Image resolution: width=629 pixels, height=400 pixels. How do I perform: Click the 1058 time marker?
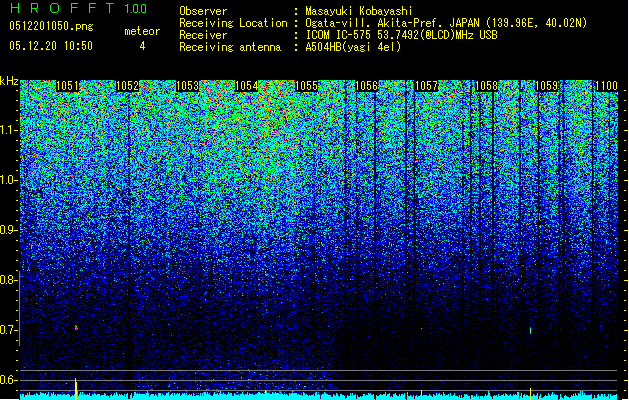click(x=486, y=86)
